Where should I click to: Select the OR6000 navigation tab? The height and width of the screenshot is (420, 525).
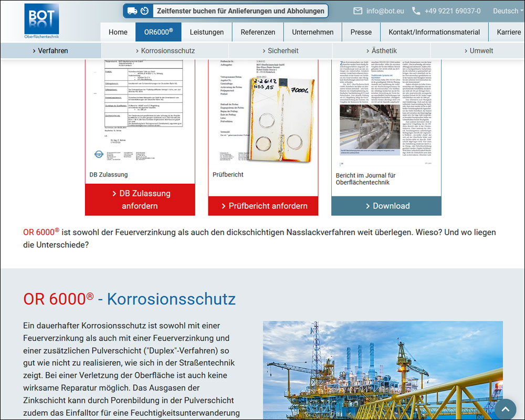(x=158, y=32)
